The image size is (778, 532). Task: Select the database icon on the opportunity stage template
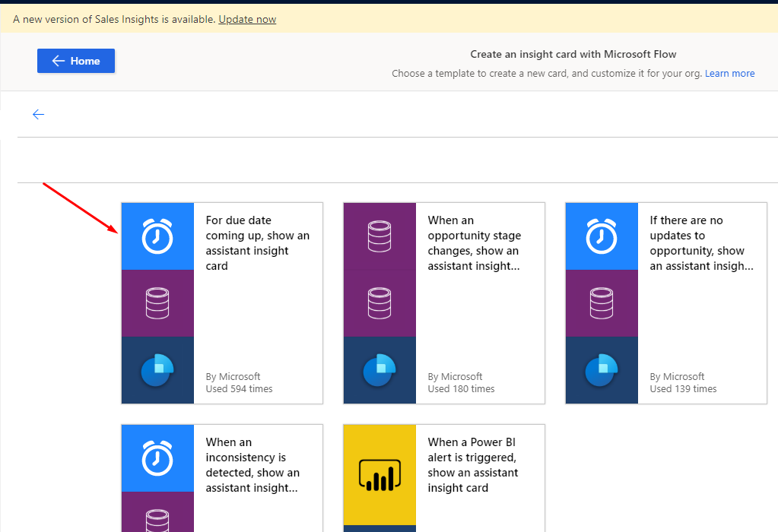379,236
